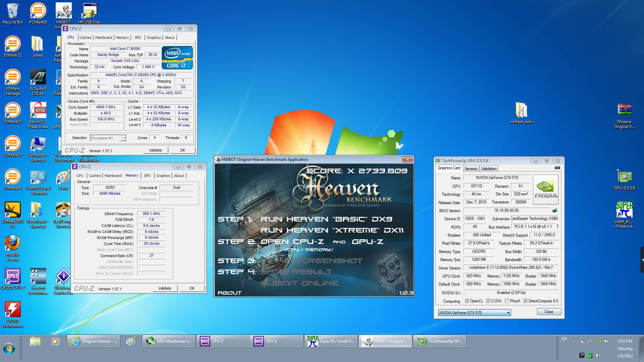Open AI Suite II shortcut icon
Screen dimensions: 644x362
coord(38,82)
